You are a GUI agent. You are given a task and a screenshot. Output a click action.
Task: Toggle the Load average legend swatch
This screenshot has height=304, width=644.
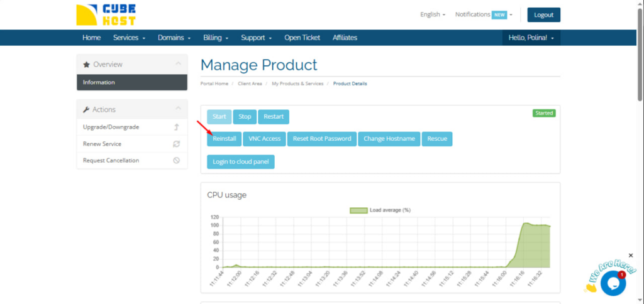tap(358, 210)
